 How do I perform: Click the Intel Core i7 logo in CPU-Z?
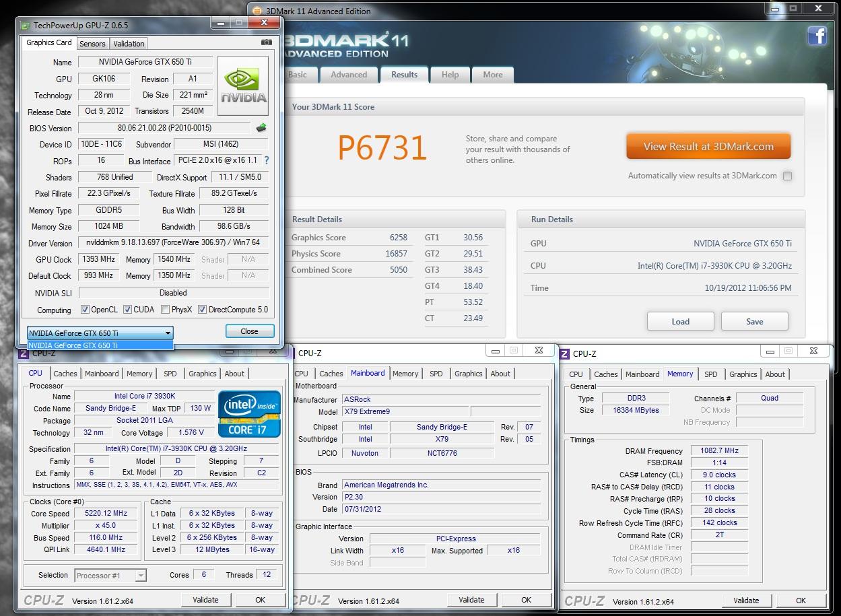[x=249, y=414]
